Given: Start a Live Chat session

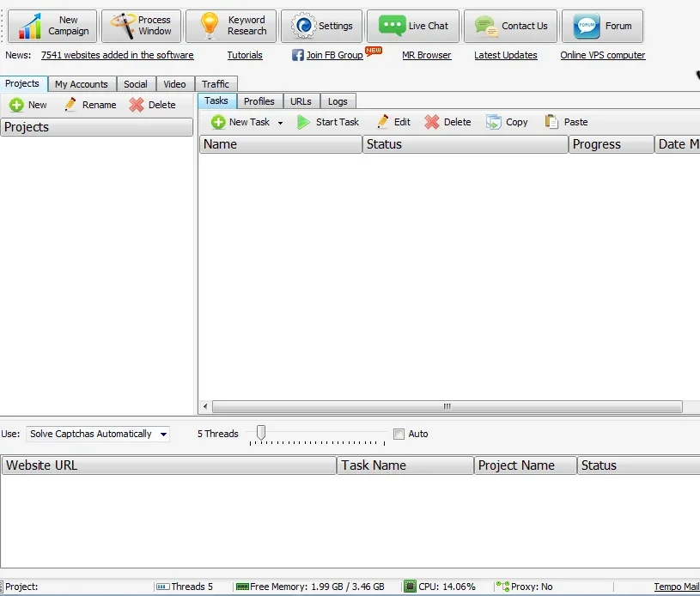Looking at the screenshot, I should point(413,26).
